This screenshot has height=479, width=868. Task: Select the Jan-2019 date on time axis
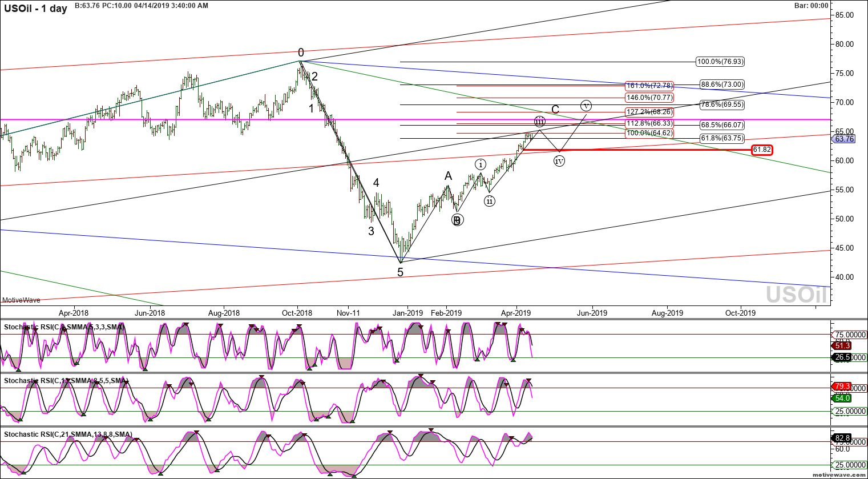[x=407, y=313]
